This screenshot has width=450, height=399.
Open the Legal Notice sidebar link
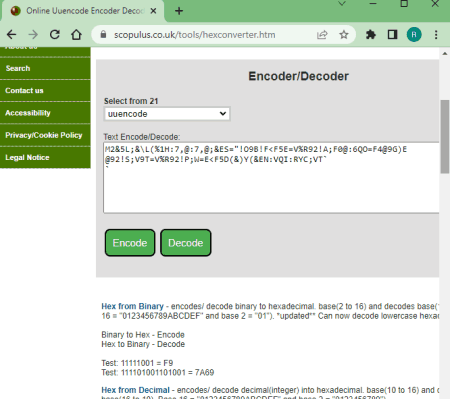coord(45,157)
